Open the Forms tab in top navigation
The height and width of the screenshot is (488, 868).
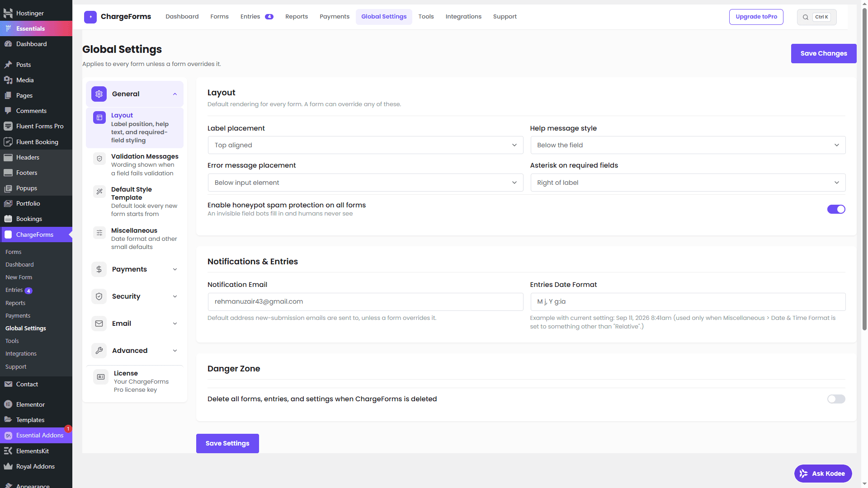point(219,17)
